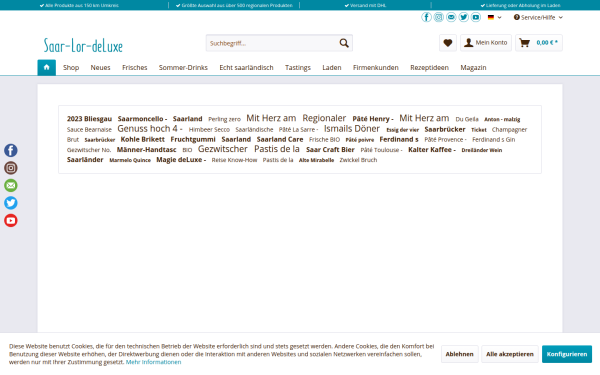Viewport: 600px width, 375px height.
Task: Click the 'Männer-Handtasc' tag
Action: pos(147,150)
